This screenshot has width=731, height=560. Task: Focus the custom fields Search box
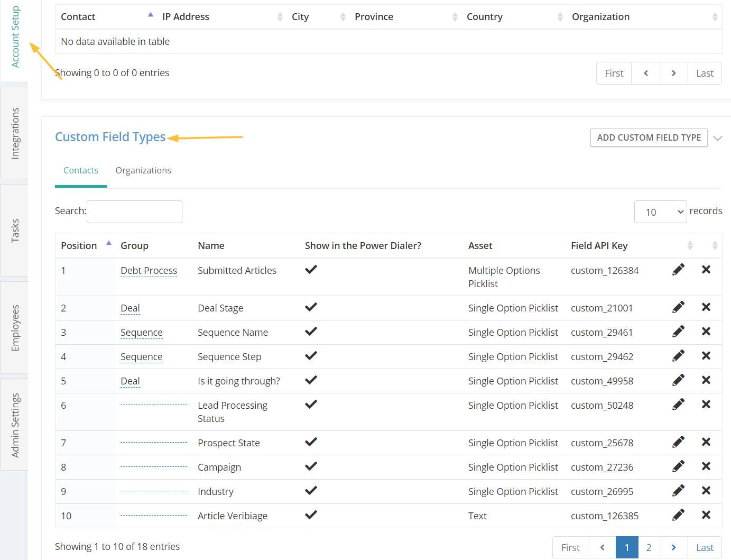point(134,212)
